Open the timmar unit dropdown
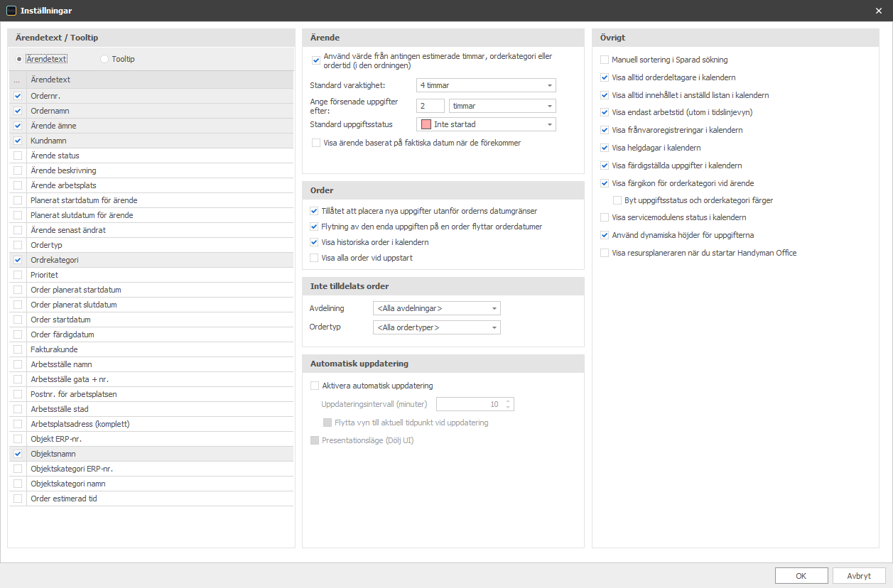 502,106
